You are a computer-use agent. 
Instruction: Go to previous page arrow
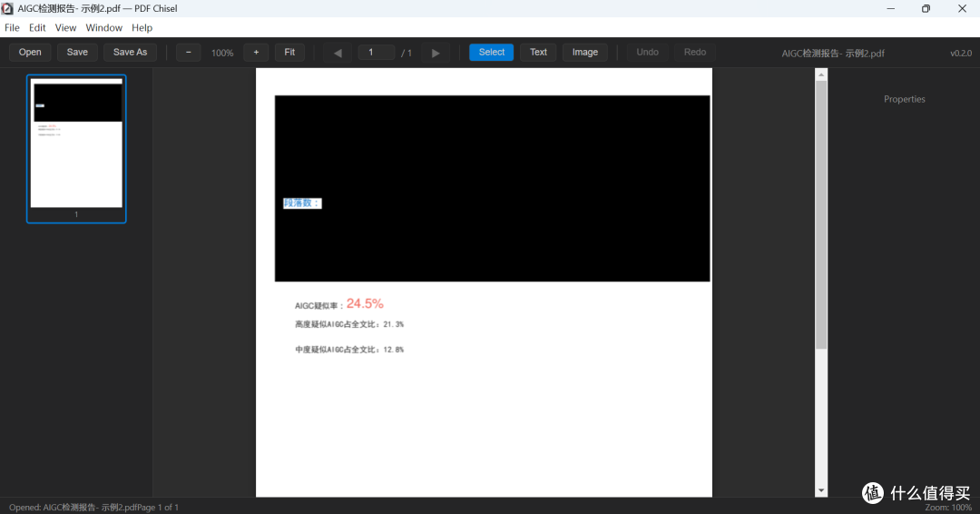point(338,54)
